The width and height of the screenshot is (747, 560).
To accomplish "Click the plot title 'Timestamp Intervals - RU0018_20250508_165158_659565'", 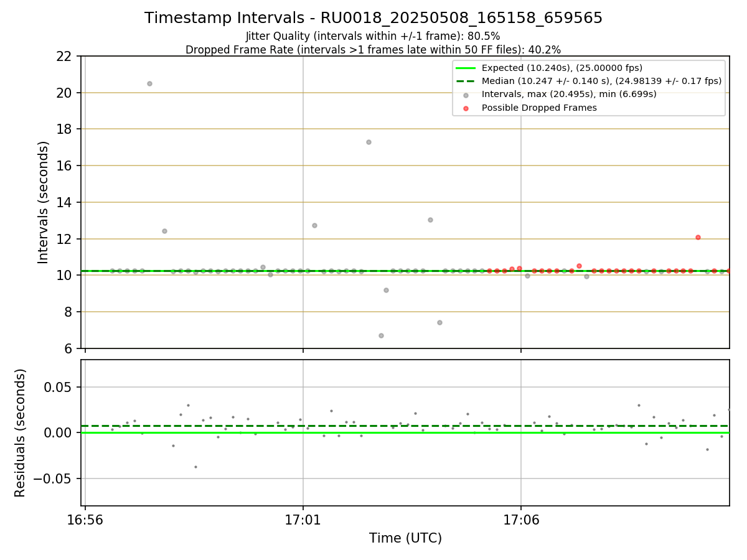I will pyautogui.click(x=374, y=18).
